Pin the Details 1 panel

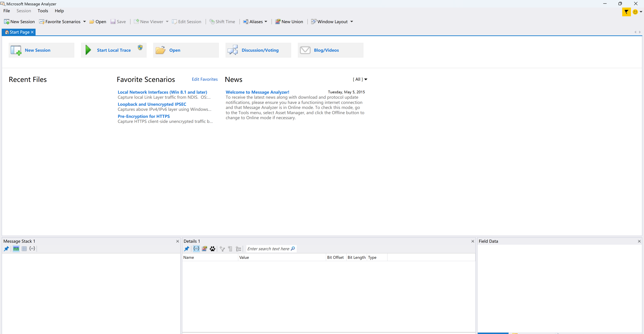pyautogui.click(x=186, y=248)
